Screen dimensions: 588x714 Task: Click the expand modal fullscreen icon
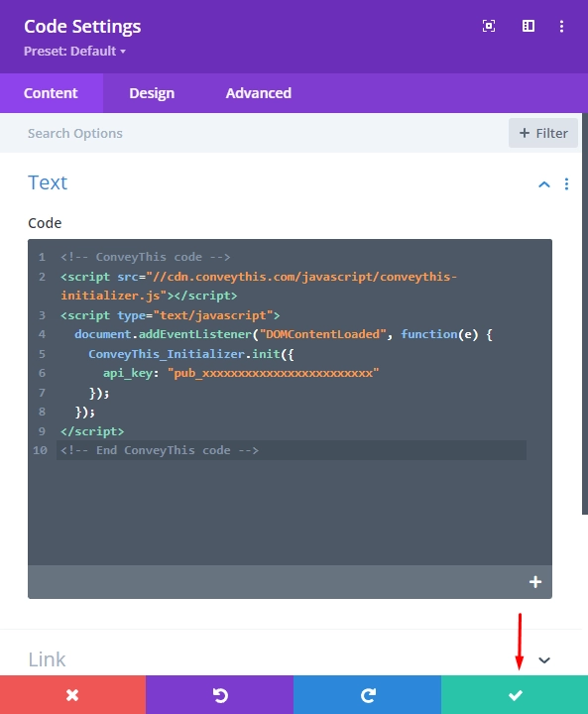tap(489, 26)
